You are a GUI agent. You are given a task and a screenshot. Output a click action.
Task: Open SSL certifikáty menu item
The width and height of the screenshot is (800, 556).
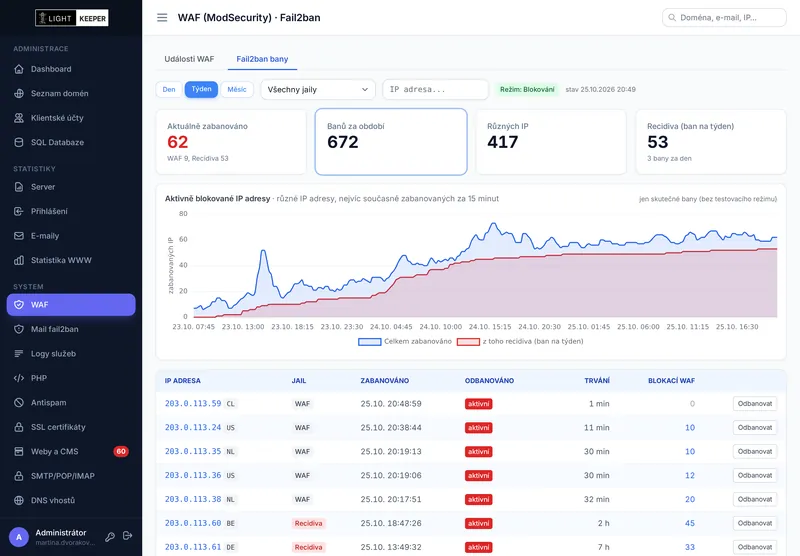pos(71,427)
